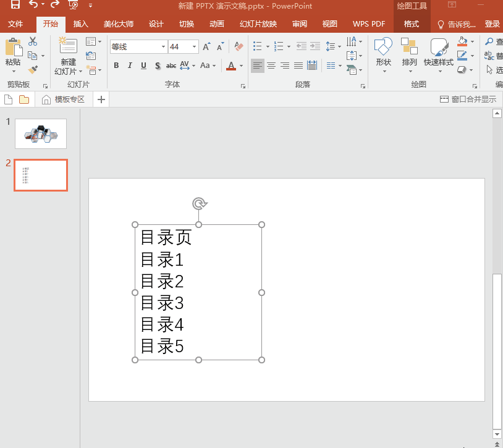
Task: Expand the font size dropdown showing 44
Action: [x=195, y=47]
